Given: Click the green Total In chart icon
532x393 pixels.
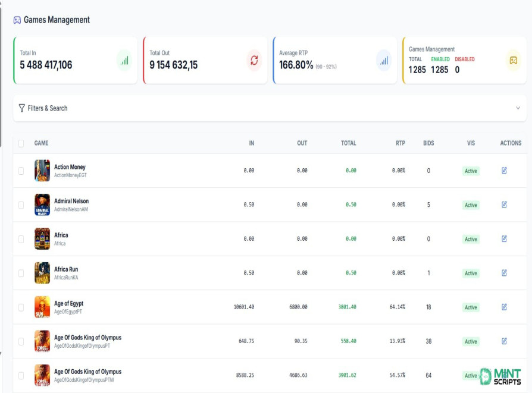Looking at the screenshot, I should tap(124, 61).
